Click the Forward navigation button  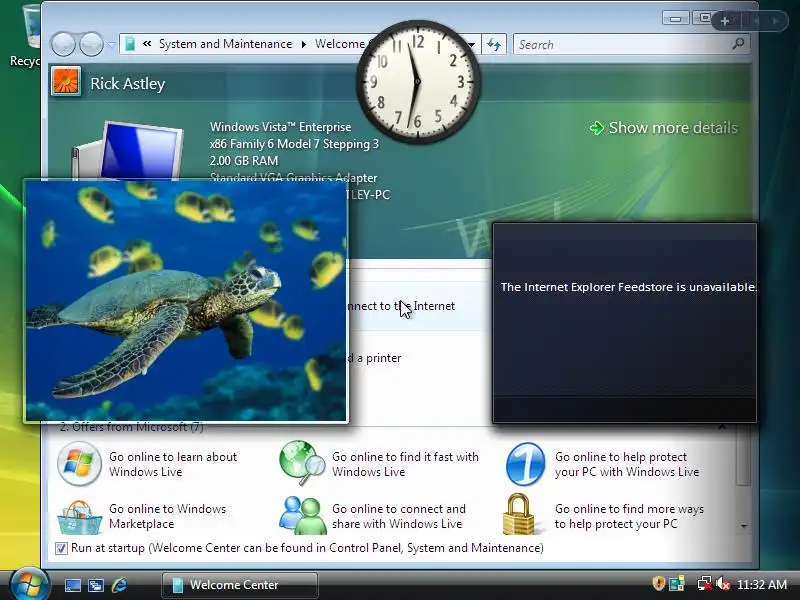tap(92, 44)
